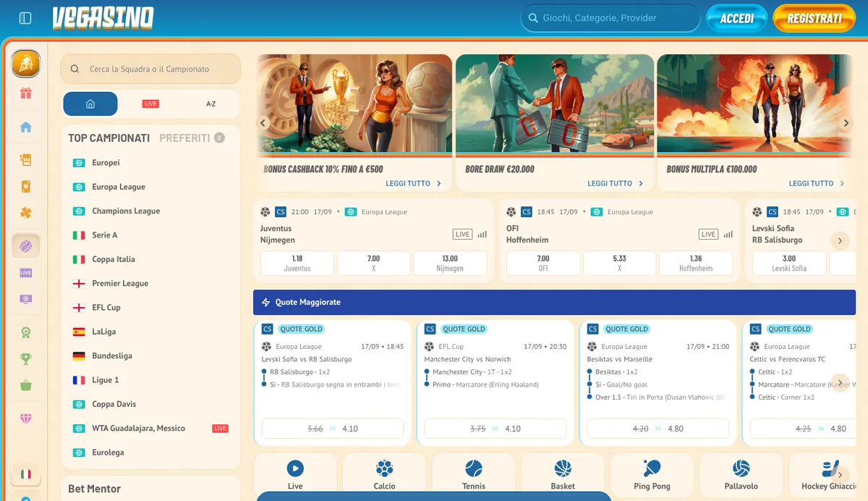This screenshot has height=501, width=868.
Task: Open LEGGI TUTTO for Bore Draw €20.000
Action: (x=616, y=183)
